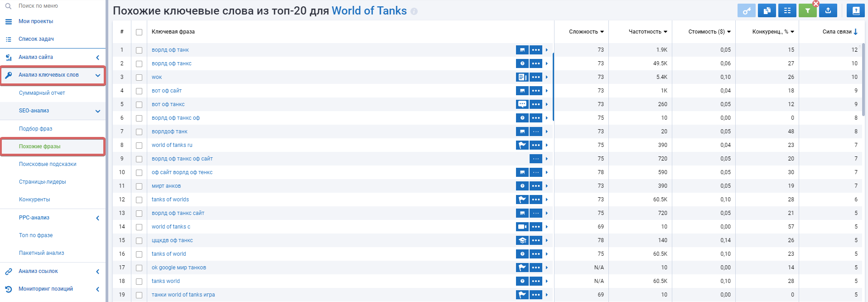Click the flag icon in 'tanks of worlds' row
868x302 pixels.
522,200
